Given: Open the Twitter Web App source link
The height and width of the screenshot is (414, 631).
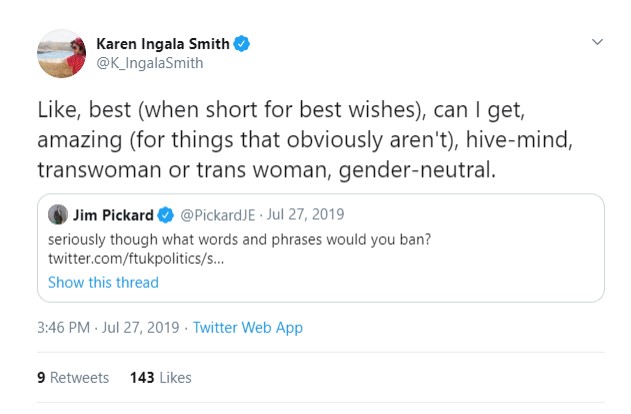Looking at the screenshot, I should [x=247, y=327].
